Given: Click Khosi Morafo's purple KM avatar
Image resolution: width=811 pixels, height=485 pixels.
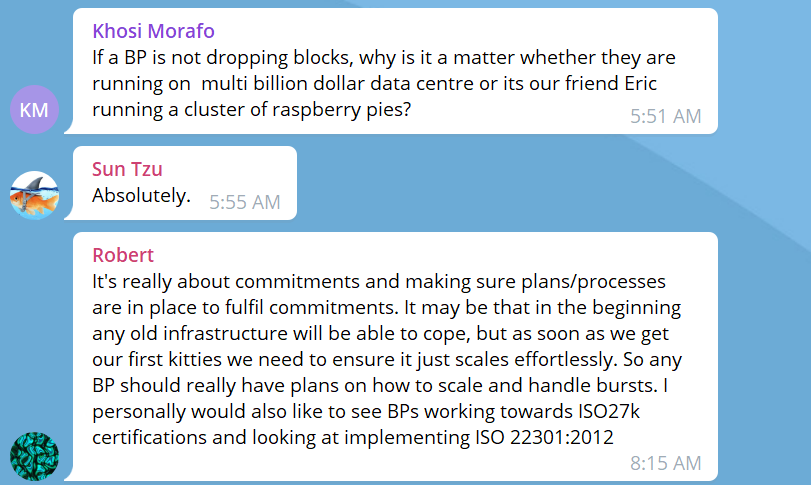Looking at the screenshot, I should (35, 109).
